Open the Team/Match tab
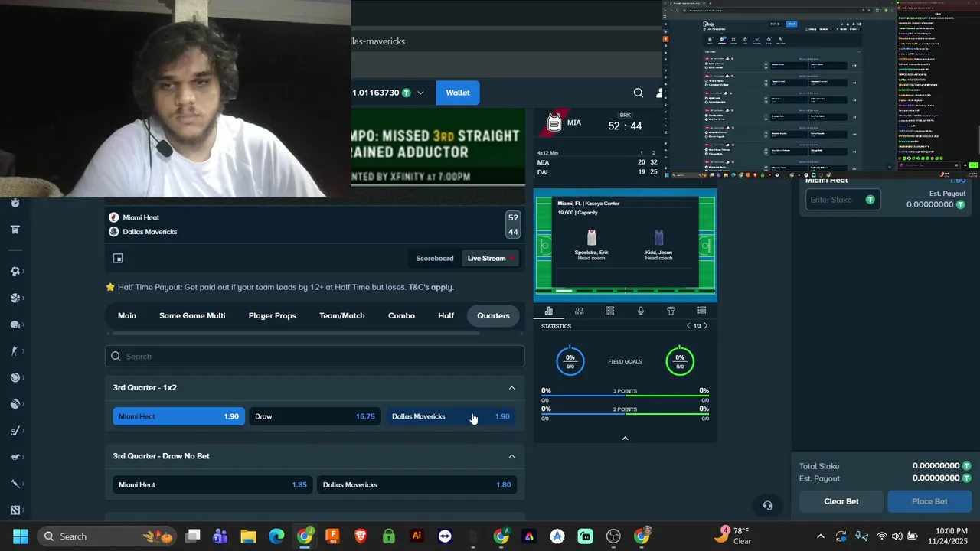This screenshot has width=980, height=551. pos(341,315)
